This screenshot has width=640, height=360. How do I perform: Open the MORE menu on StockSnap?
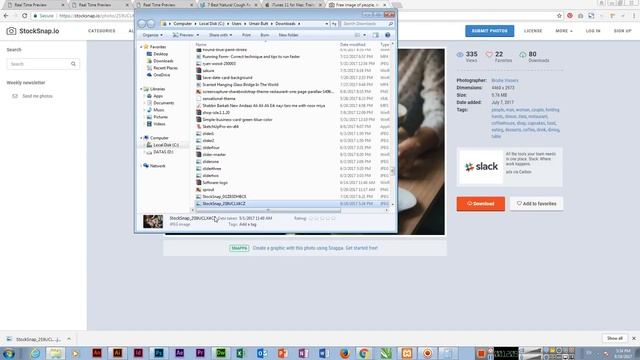click(x=564, y=31)
